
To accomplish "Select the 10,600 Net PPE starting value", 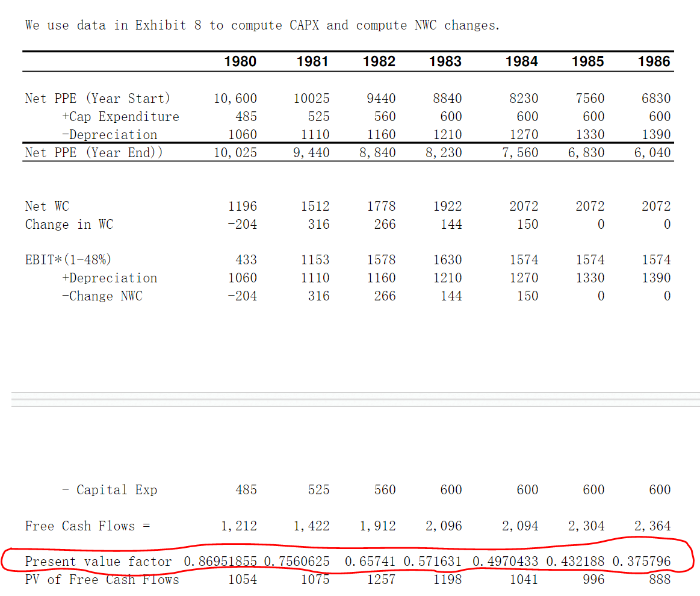I will [236, 98].
